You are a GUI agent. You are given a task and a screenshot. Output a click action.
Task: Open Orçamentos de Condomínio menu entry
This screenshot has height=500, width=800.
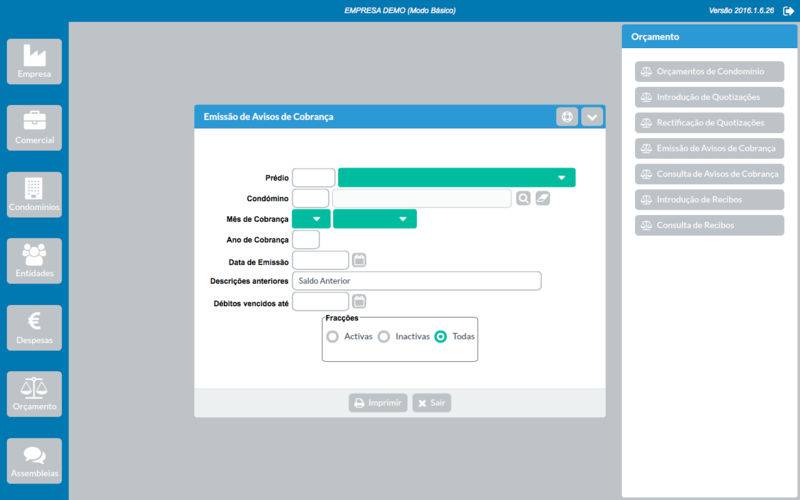(x=709, y=71)
